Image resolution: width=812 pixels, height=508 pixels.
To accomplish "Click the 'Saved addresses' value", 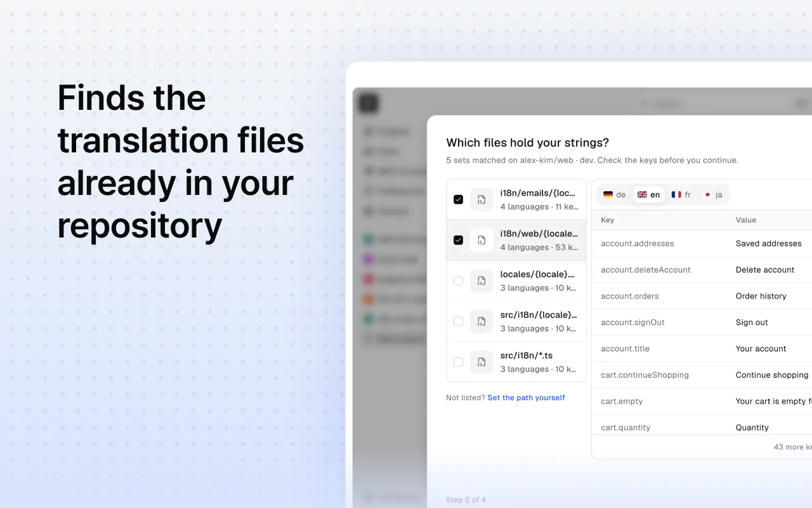I will [x=768, y=243].
